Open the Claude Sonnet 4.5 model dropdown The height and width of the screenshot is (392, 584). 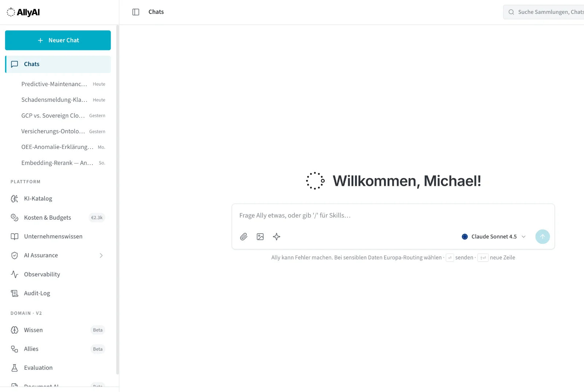494,237
